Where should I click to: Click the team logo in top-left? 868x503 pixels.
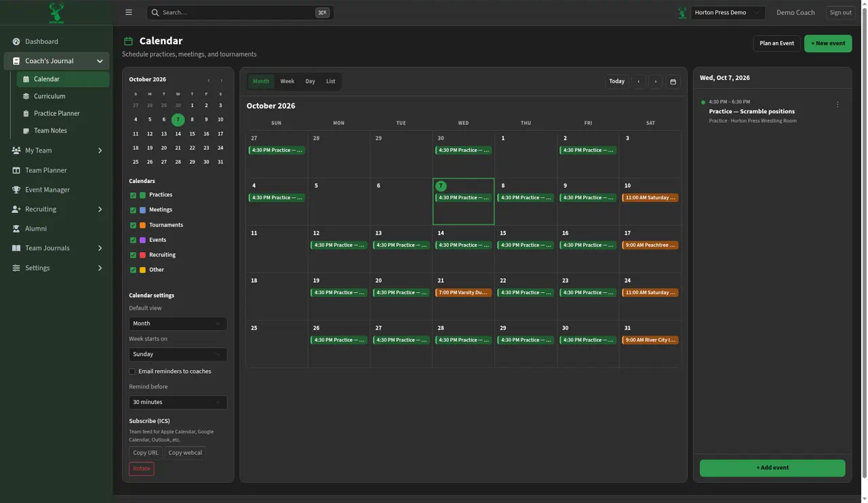[56, 12]
